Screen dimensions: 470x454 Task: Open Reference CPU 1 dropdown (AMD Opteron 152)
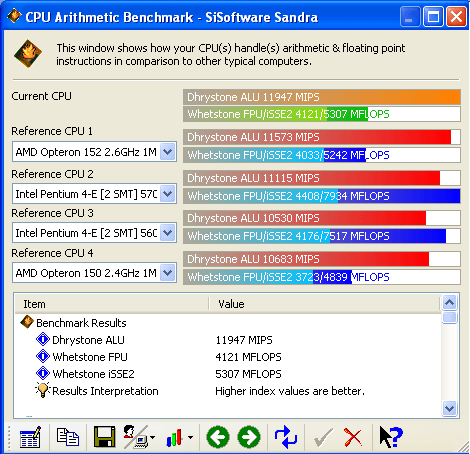pyautogui.click(x=167, y=152)
